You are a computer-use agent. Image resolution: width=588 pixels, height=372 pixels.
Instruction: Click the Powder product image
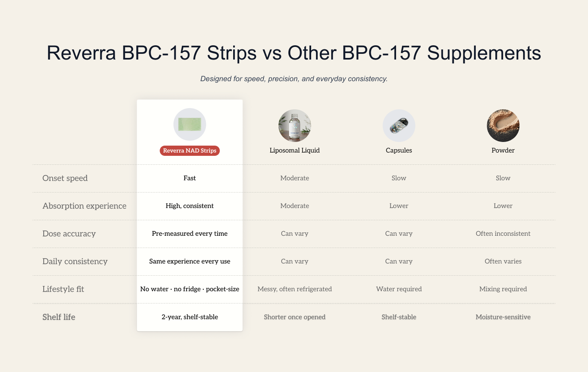[503, 126]
